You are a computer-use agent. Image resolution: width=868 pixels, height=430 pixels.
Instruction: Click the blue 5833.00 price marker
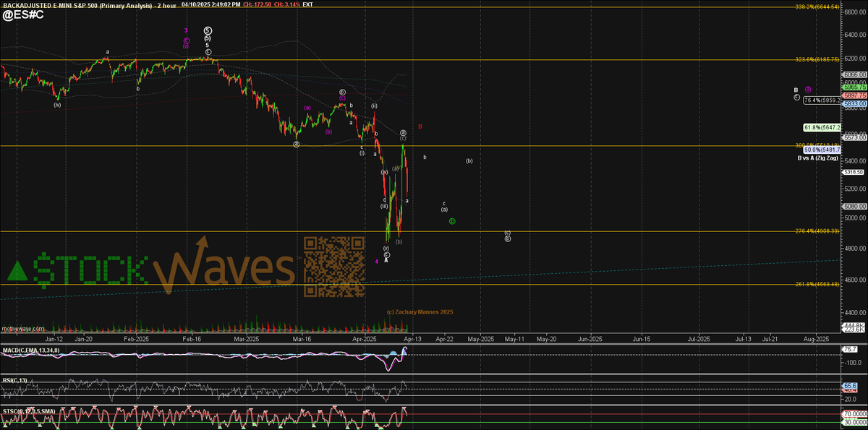tap(855, 104)
